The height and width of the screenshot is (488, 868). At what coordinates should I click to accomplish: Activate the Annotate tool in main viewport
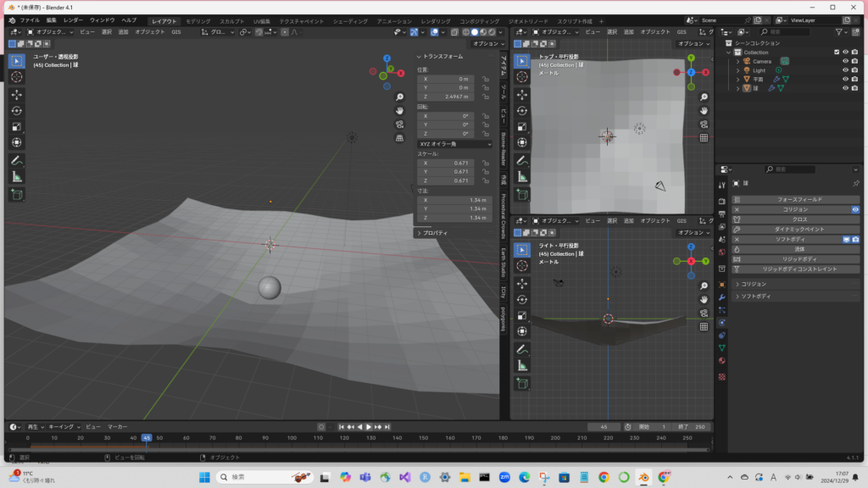[17, 160]
